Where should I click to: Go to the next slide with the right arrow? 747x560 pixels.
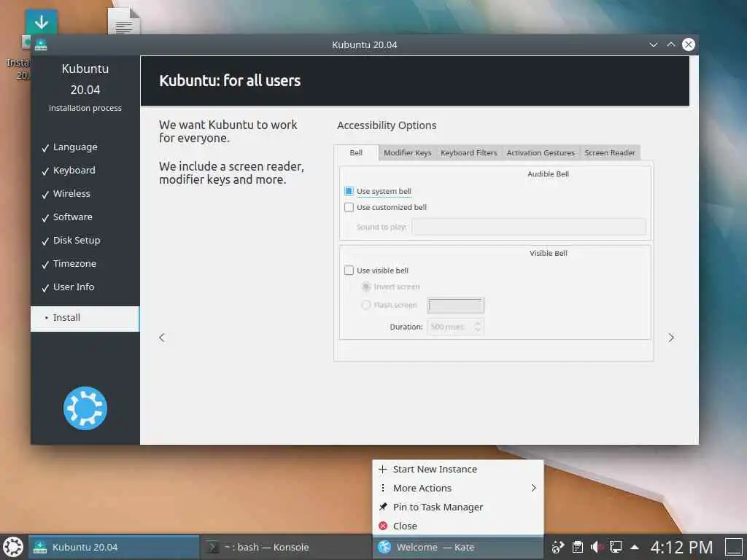(671, 338)
